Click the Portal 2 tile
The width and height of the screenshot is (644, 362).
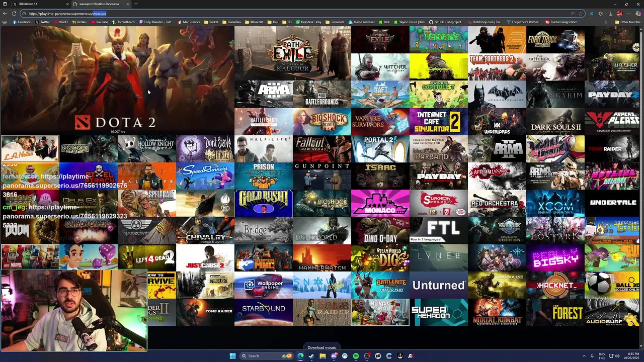pyautogui.click(x=380, y=149)
